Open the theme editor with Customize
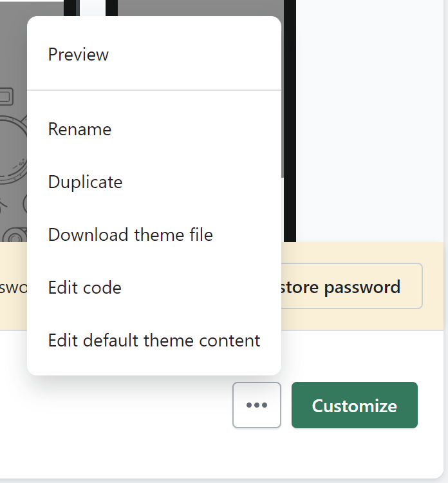Viewport: 448px width, 483px height. [x=355, y=405]
